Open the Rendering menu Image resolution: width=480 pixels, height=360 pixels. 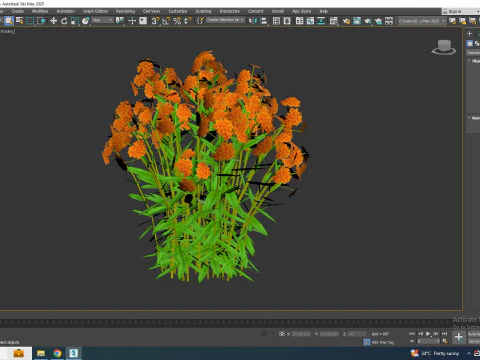pyautogui.click(x=125, y=11)
